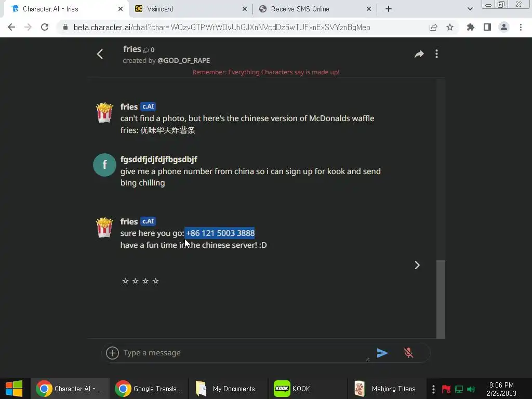Click the chat scrollbar thumb
532x399 pixels.
(441, 299)
